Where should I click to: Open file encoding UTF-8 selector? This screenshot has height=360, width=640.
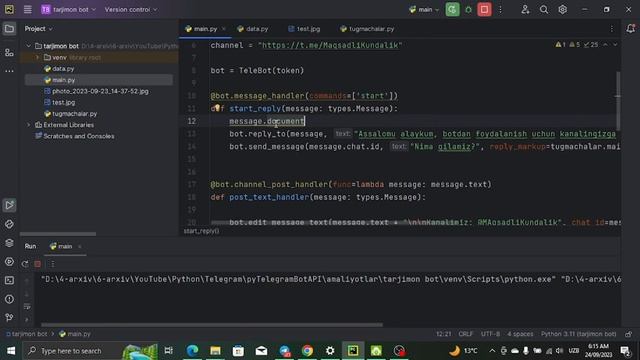[490, 334]
